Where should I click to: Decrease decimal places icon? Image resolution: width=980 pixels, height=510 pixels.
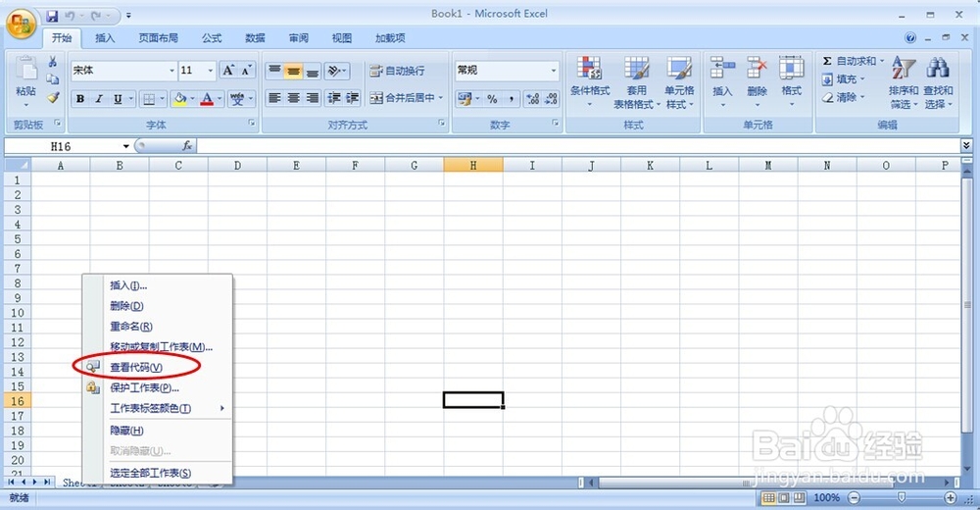click(551, 99)
